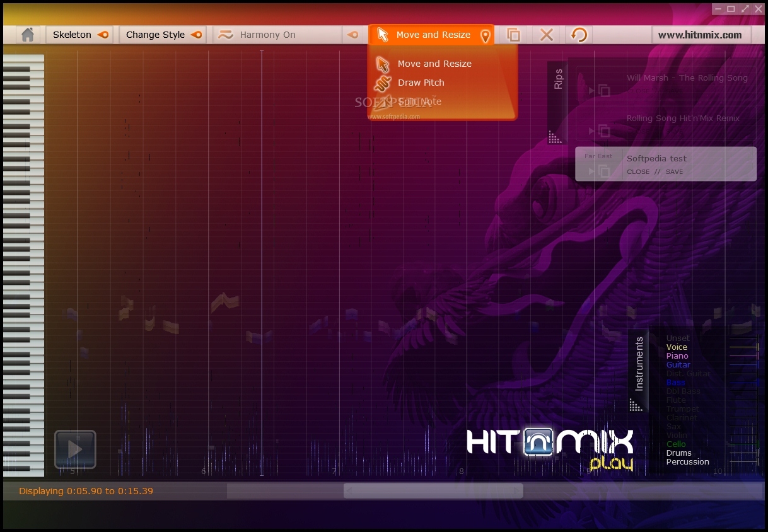Adjust the Voice volume slider
768x532 pixels.
744,347
